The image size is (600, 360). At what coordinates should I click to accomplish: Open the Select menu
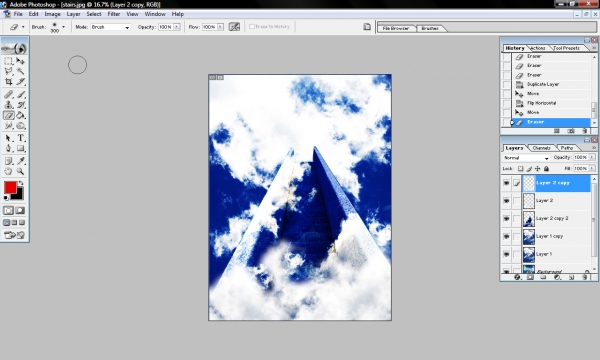click(x=94, y=14)
